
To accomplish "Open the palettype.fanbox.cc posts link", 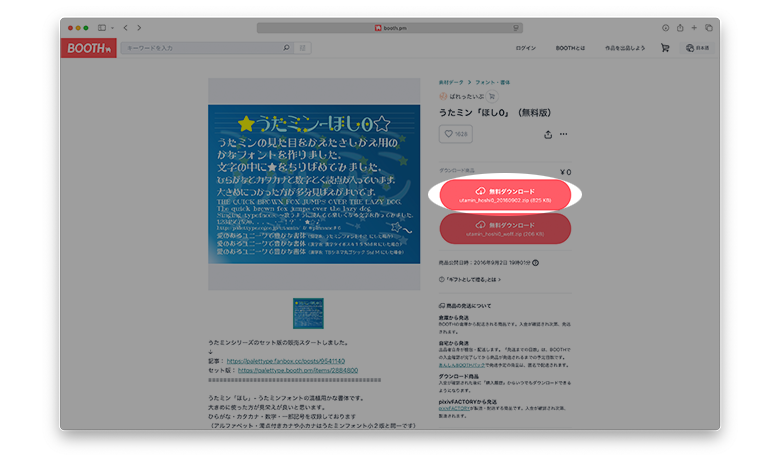I will (x=286, y=361).
